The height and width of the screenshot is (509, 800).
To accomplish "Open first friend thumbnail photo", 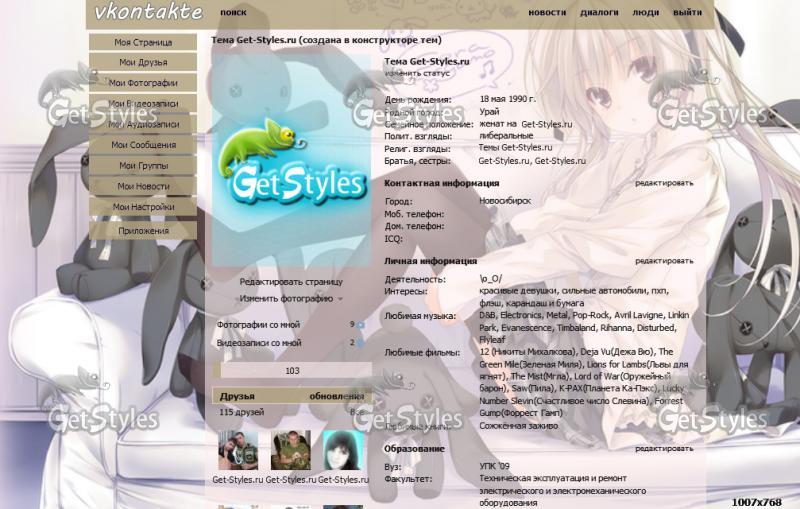I will click(238, 450).
